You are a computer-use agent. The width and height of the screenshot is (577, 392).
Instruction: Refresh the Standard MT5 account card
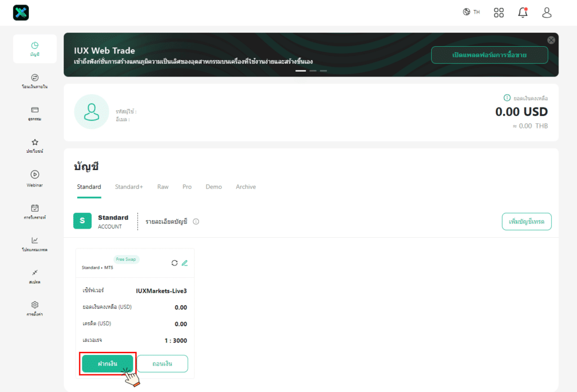tap(175, 263)
